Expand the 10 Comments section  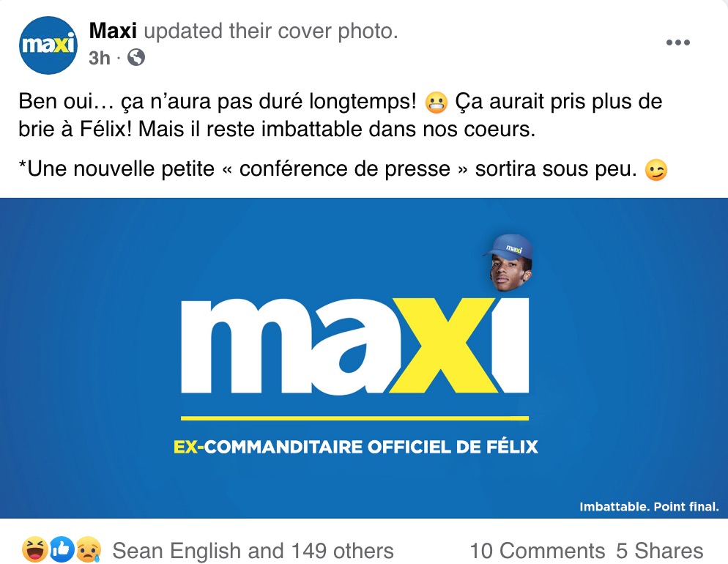coord(537,551)
